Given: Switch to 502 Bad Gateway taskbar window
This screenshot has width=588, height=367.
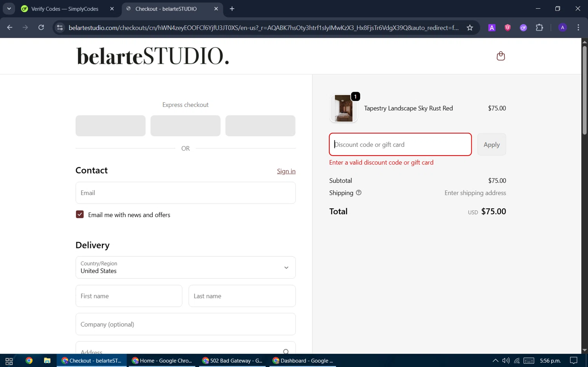Looking at the screenshot, I should pos(232,361).
